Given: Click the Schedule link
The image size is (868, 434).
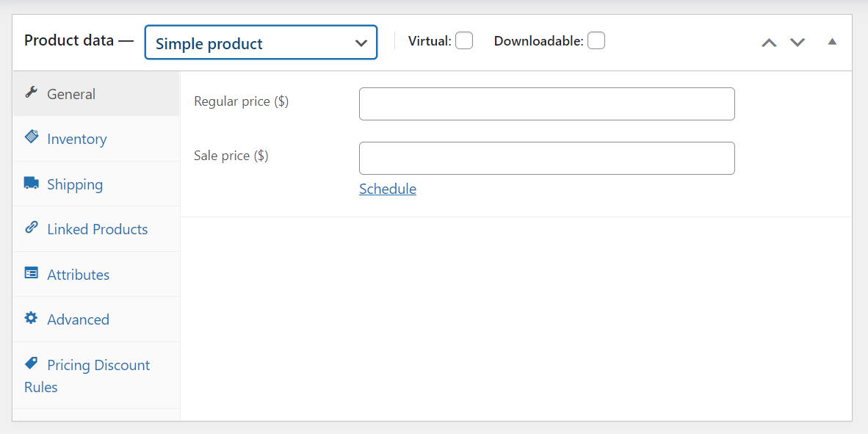Looking at the screenshot, I should 388,189.
